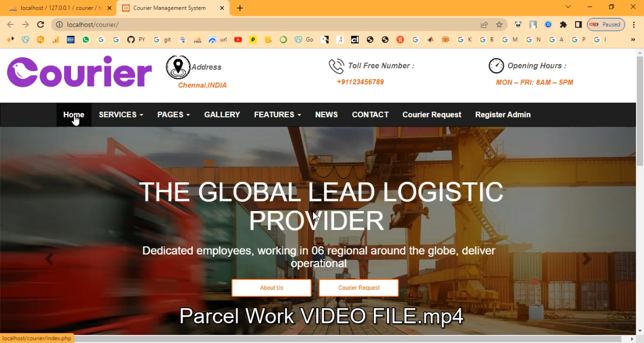Viewport: 644px width, 343px height.
Task: Open the analytics bar chart bookmark
Action: 55,40
